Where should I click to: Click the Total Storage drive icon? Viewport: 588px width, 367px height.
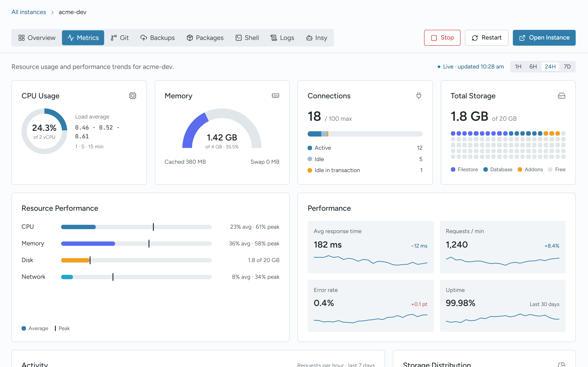561,96
